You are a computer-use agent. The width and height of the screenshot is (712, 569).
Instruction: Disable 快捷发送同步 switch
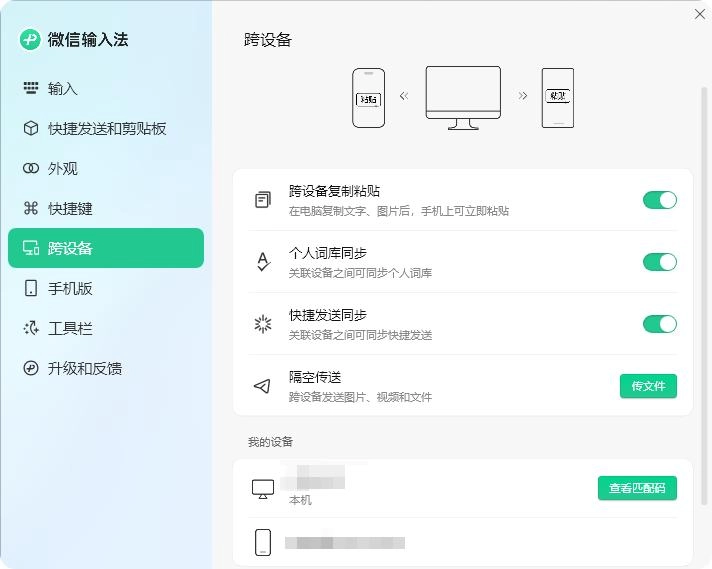[x=660, y=324]
